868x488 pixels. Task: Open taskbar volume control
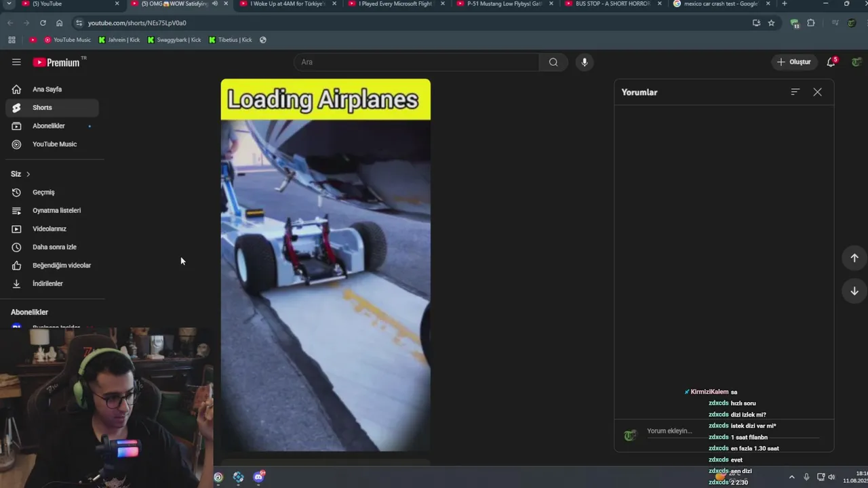(x=832, y=477)
